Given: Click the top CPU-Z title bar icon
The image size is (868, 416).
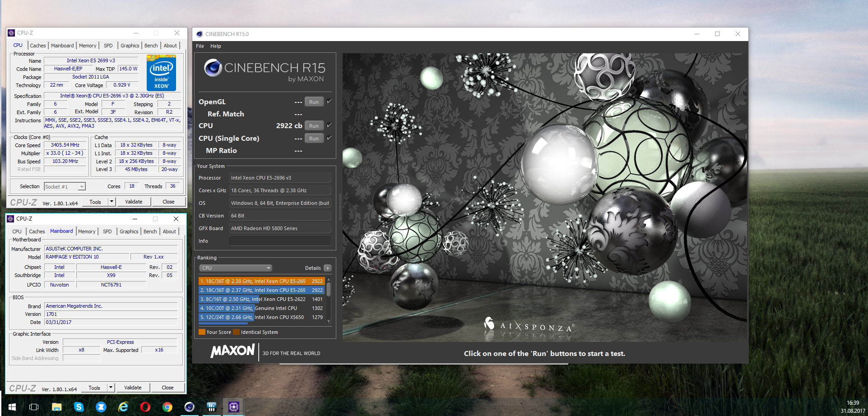Looking at the screenshot, I should click(11, 33).
